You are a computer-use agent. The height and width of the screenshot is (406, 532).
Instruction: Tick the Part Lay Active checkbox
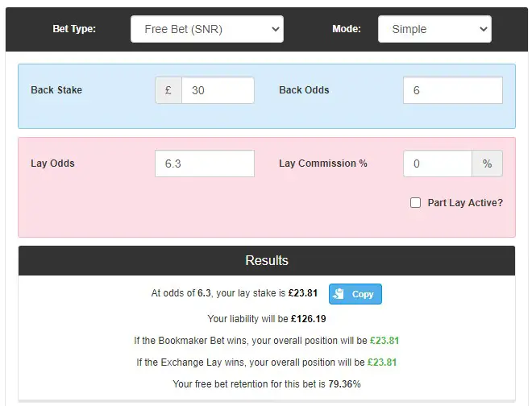[415, 203]
